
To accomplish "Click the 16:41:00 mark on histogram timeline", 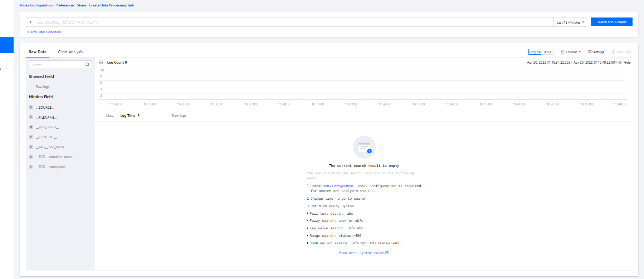I will click(351, 104).
